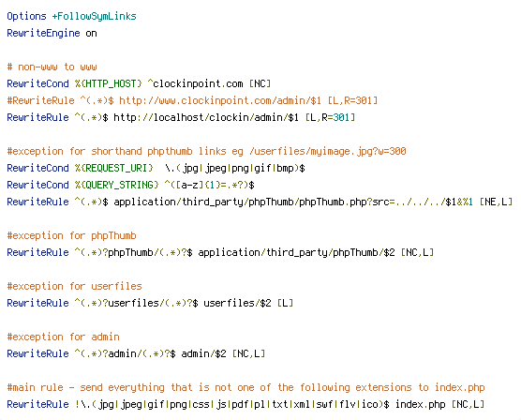Click the admin/$2 rewrite target
521x420 pixels.
pyautogui.click(x=203, y=353)
